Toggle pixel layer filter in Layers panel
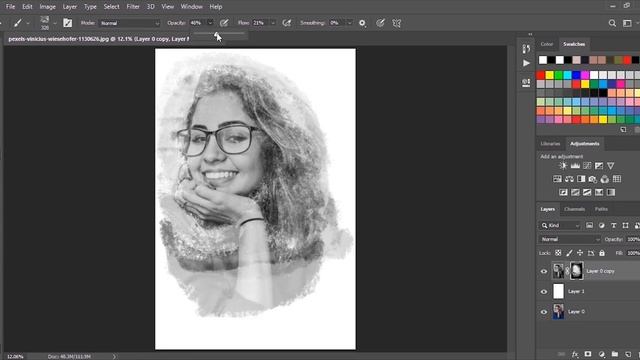640x360 pixels. pos(589,225)
